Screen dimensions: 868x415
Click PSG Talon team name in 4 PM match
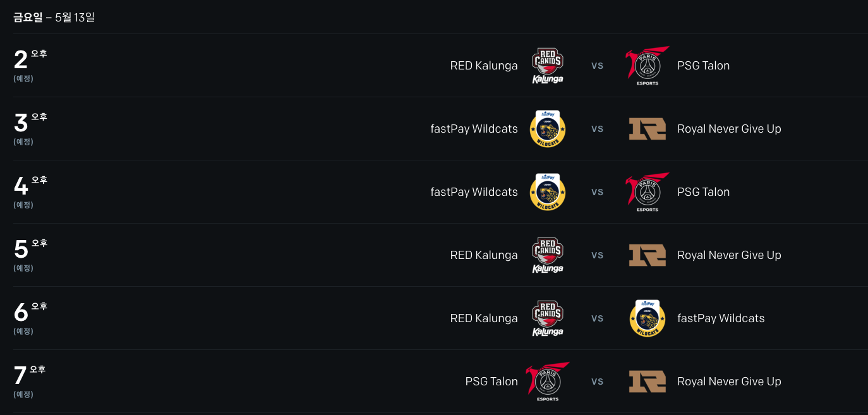point(703,192)
